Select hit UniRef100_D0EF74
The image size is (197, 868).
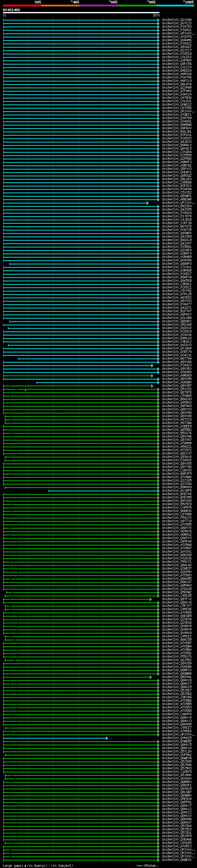(x=177, y=352)
